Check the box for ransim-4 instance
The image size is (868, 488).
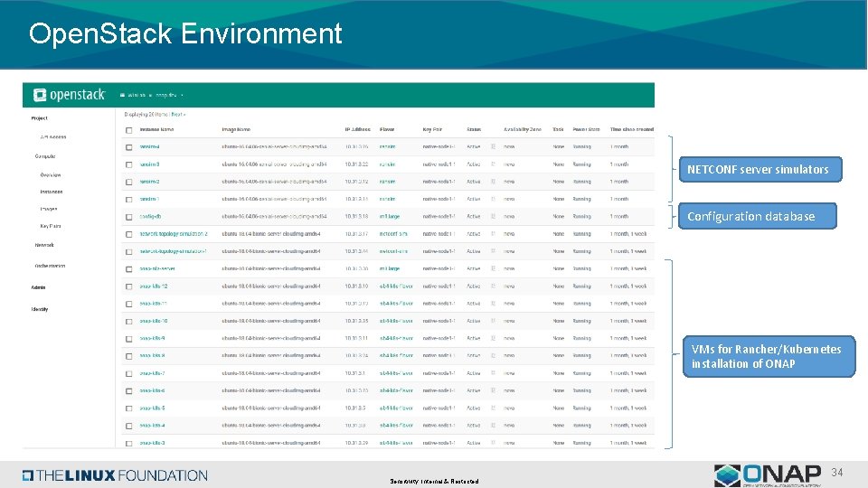click(129, 147)
